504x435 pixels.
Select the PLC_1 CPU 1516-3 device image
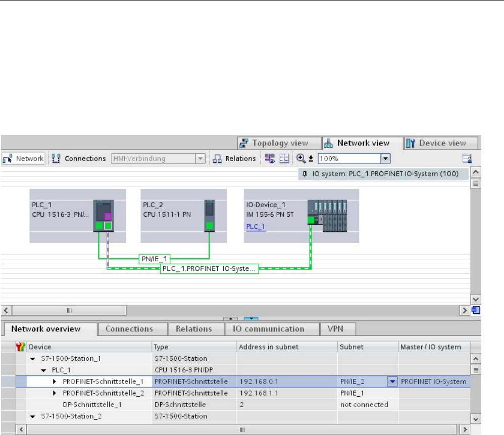point(104,216)
